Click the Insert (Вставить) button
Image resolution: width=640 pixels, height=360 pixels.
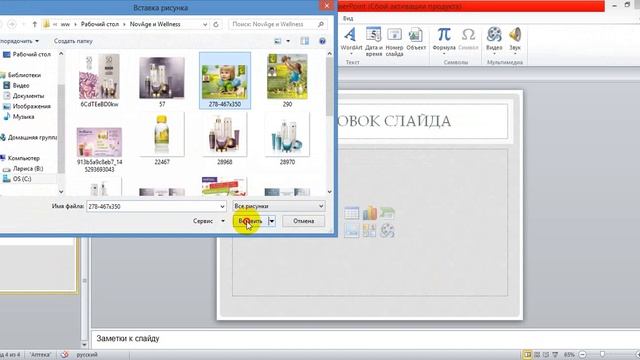pyautogui.click(x=250, y=221)
